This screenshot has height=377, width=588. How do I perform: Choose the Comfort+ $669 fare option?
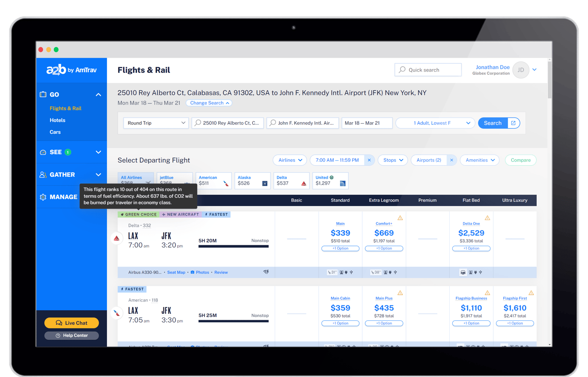pos(384,233)
